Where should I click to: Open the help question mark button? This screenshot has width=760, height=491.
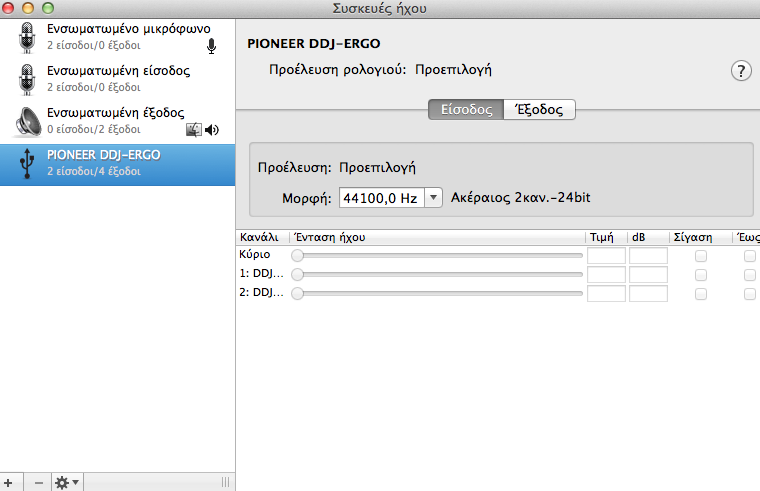(x=741, y=71)
